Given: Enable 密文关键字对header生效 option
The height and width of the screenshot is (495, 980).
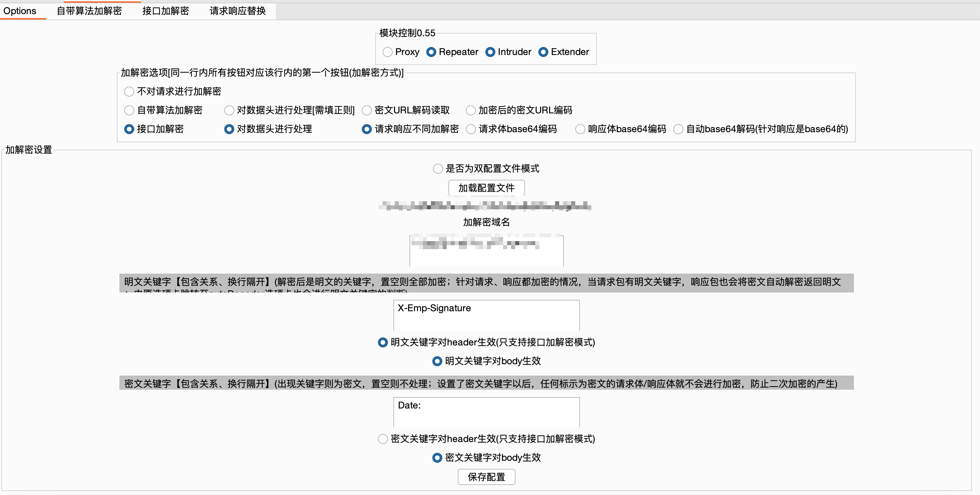Looking at the screenshot, I should click(x=383, y=439).
